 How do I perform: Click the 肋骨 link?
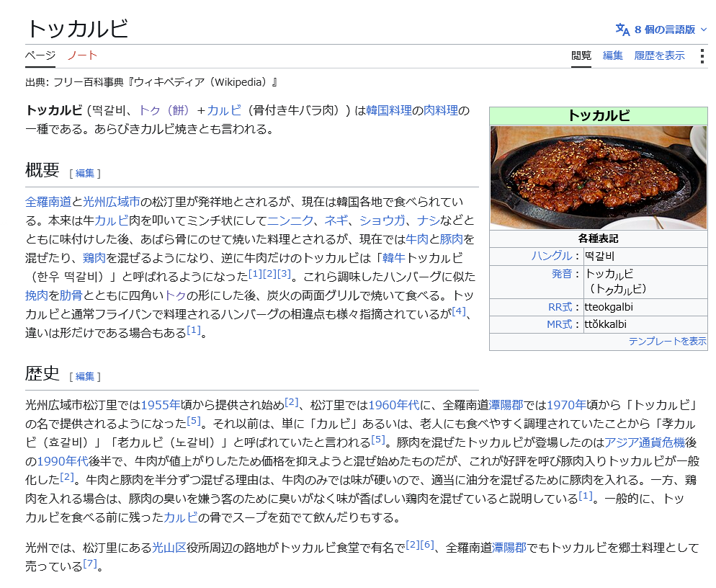coord(71,295)
